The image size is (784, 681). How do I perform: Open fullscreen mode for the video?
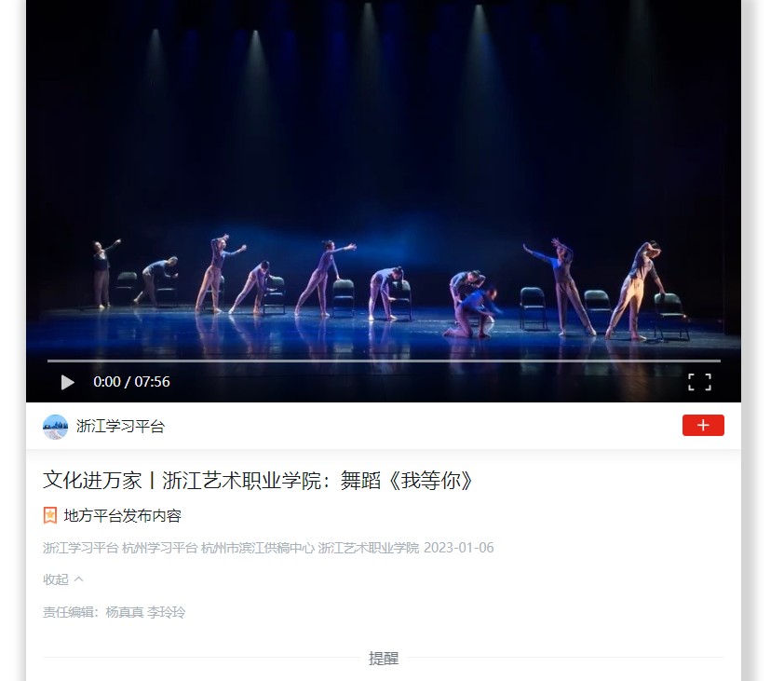pos(699,382)
